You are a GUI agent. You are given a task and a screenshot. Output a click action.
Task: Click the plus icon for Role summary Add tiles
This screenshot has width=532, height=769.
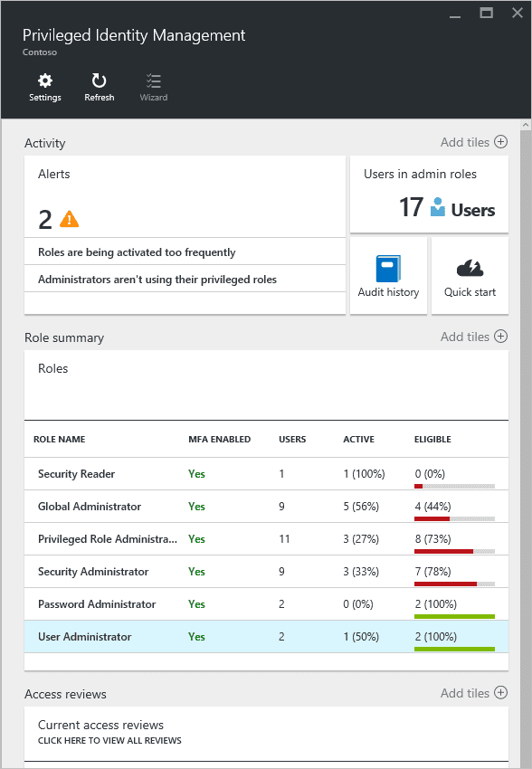(500, 337)
